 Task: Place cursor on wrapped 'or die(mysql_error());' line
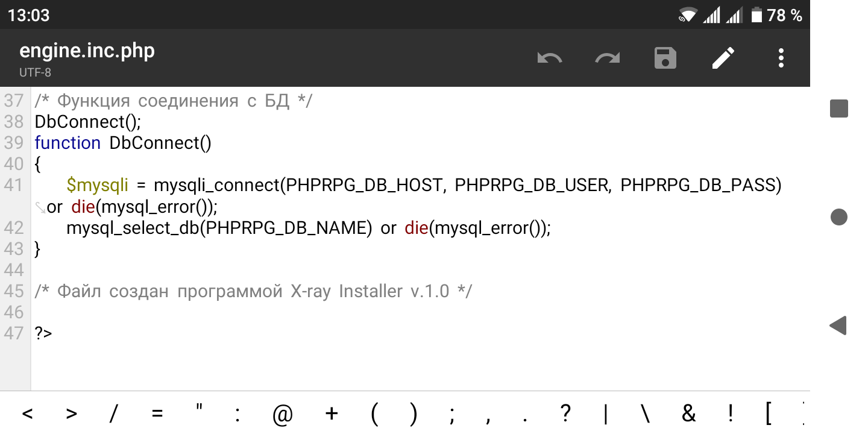coord(131,207)
